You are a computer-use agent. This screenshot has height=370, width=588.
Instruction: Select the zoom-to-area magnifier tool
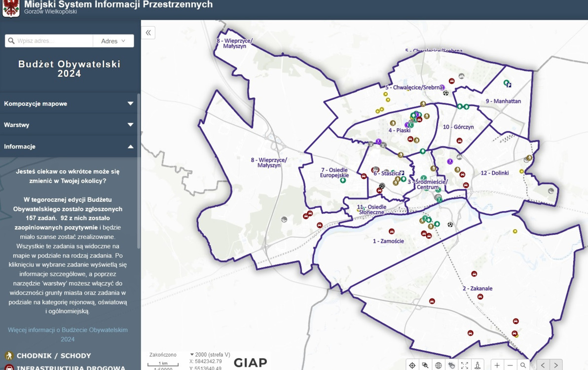tap(425, 365)
